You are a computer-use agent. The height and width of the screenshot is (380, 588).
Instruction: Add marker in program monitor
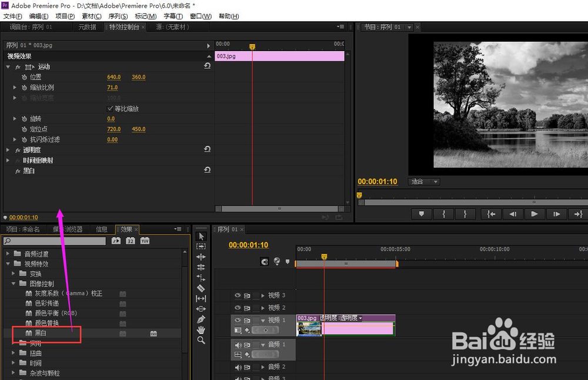tap(422, 214)
